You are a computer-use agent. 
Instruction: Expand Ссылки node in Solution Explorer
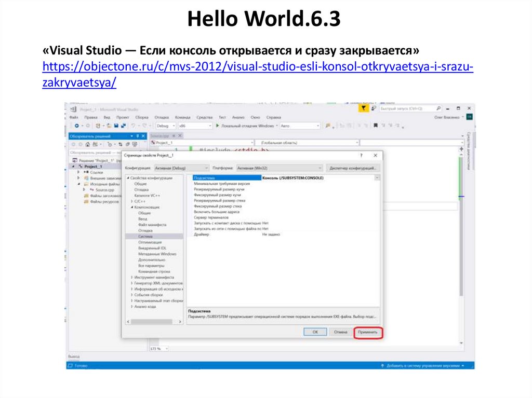(78, 172)
